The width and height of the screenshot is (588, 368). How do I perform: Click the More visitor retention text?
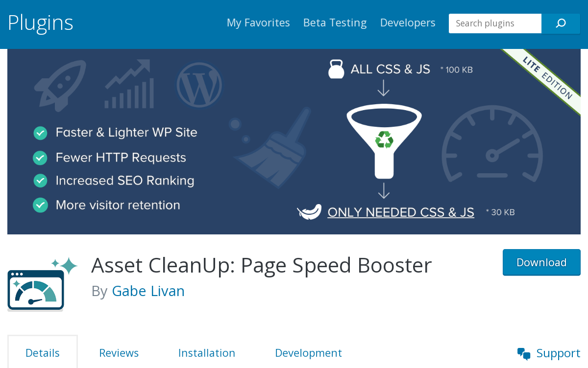point(118,205)
